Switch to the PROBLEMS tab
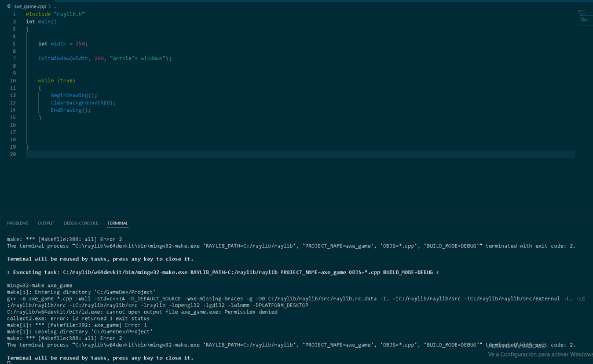This screenshot has height=364, width=593. pyautogui.click(x=17, y=223)
